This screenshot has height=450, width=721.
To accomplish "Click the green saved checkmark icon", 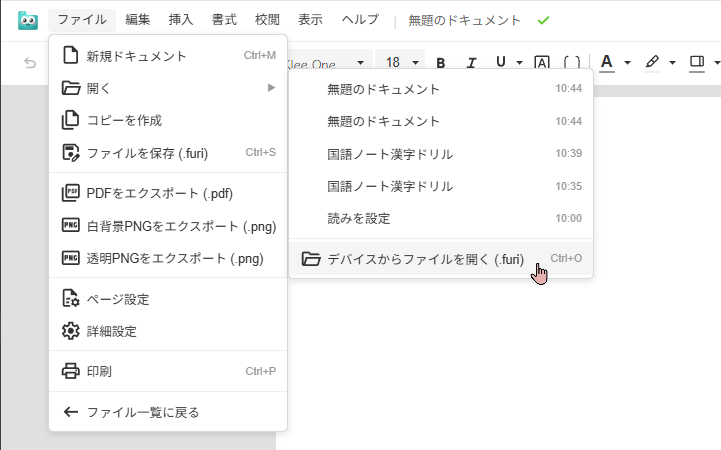I will 544,21.
